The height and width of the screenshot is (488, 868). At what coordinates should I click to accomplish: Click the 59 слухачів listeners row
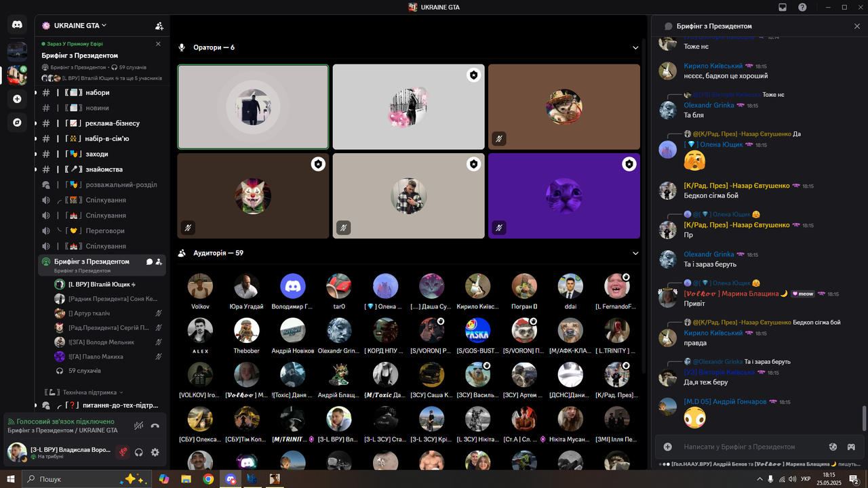tap(108, 371)
